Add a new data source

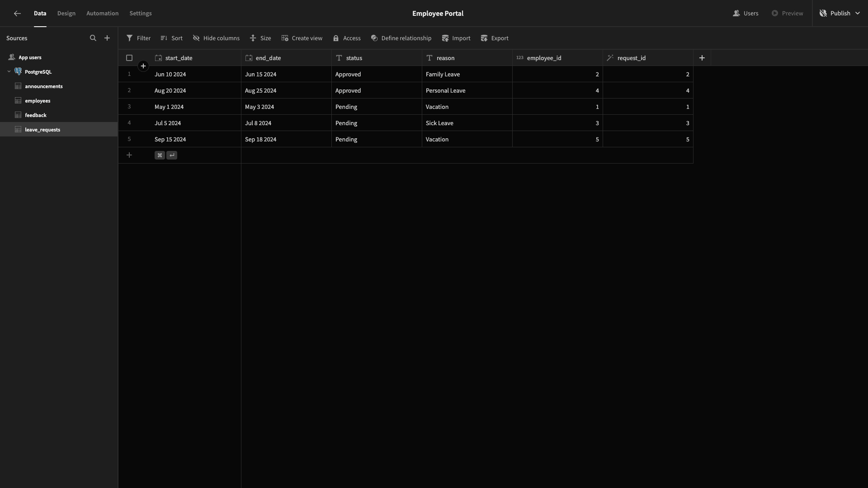click(107, 38)
